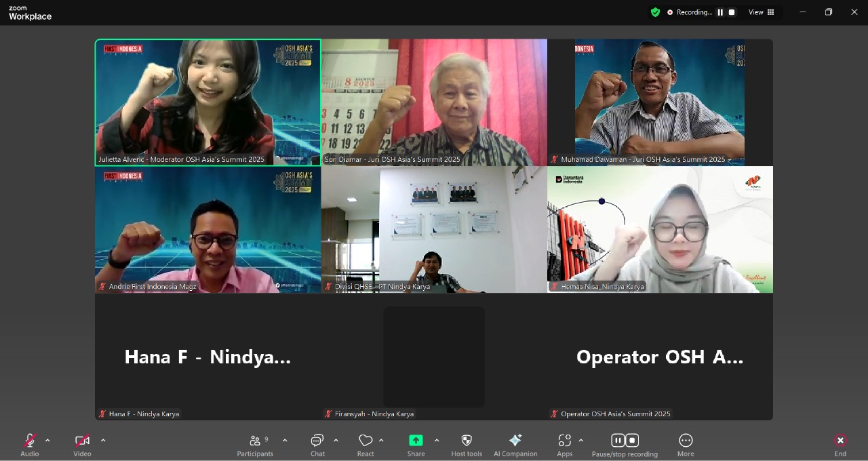Expand the Participants options chevron
Viewport: 868px width, 461px height.
pos(285,441)
